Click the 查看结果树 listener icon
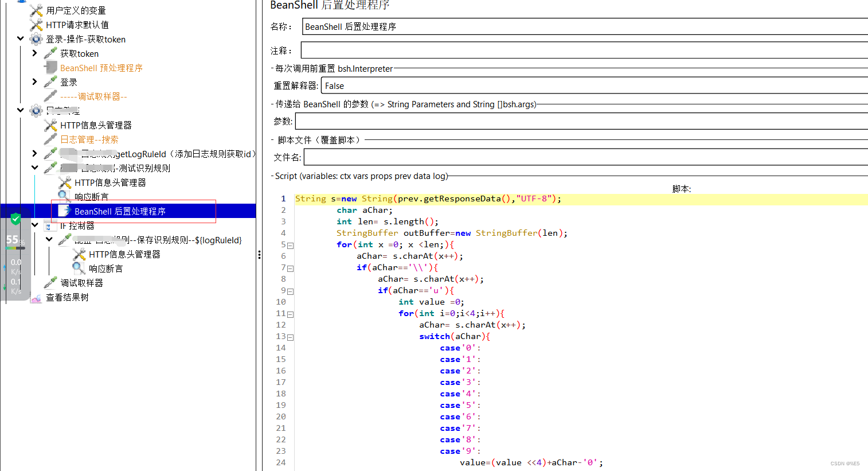Image resolution: width=868 pixels, height=471 pixels. point(36,297)
